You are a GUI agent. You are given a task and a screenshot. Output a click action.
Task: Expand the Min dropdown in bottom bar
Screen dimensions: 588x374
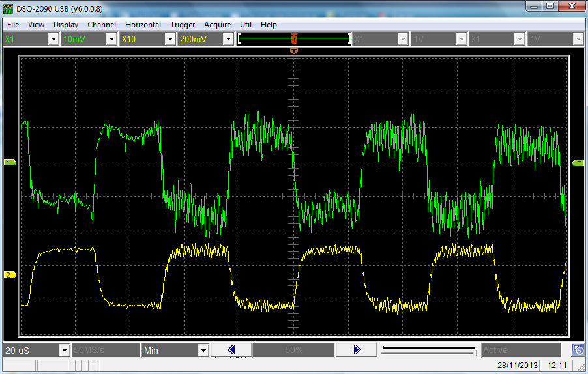tap(203, 351)
